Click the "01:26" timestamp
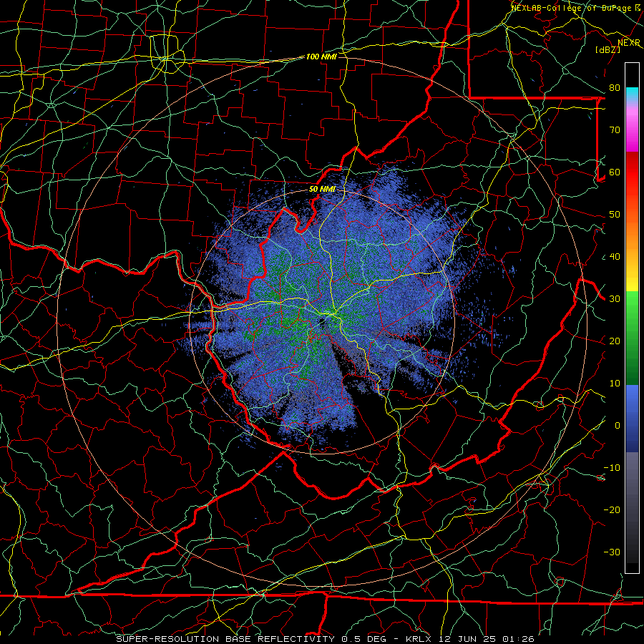This screenshot has width=644, height=644. [x=518, y=639]
